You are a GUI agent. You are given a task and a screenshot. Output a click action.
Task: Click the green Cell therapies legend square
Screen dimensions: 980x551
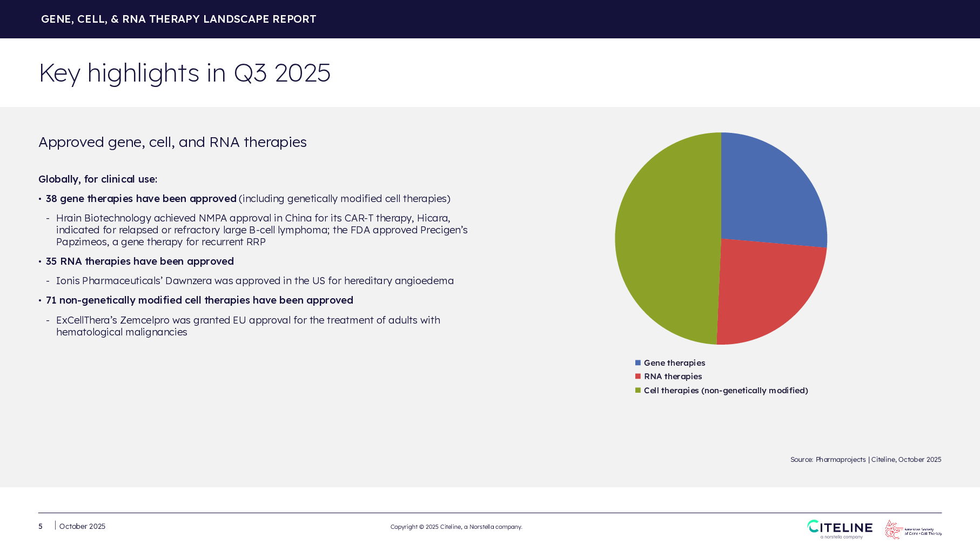pyautogui.click(x=638, y=391)
